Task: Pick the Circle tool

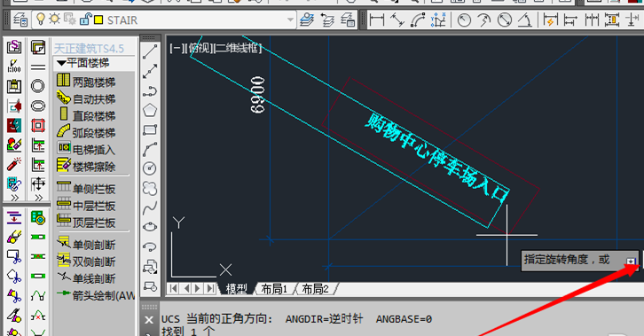Action: tap(150, 168)
